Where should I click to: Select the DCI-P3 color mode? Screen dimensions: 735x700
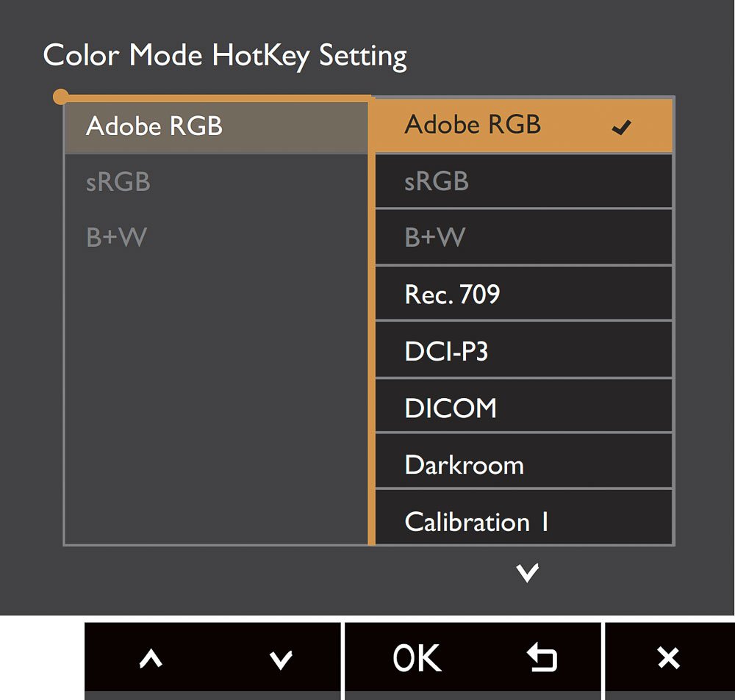tap(523, 350)
